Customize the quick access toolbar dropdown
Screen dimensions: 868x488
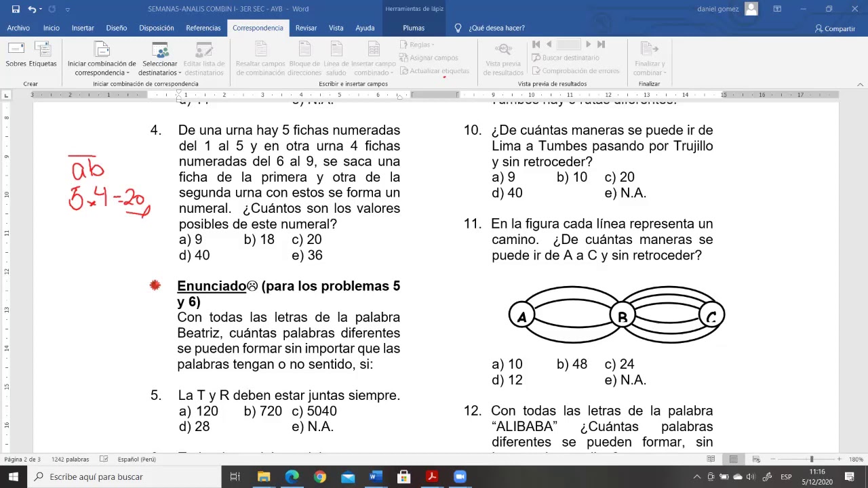(x=68, y=9)
